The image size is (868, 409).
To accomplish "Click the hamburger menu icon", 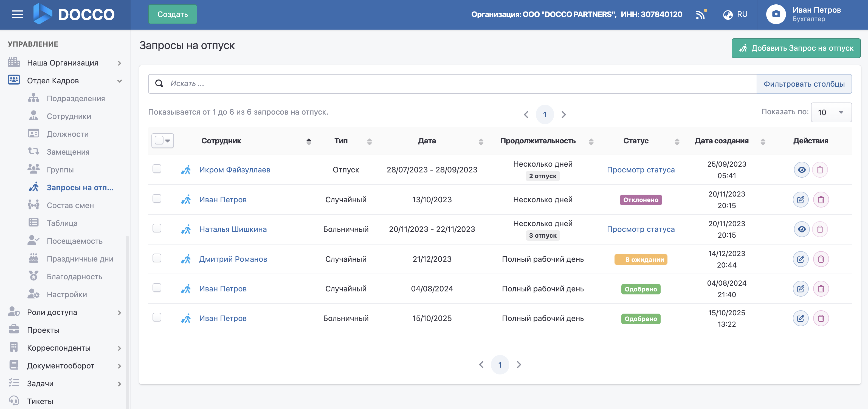I will tap(17, 14).
